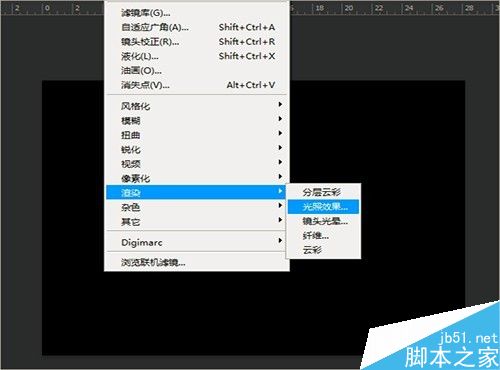500x370 pixels.
Task: Choose 分层云彩 in render submenu
Action: [x=323, y=192]
